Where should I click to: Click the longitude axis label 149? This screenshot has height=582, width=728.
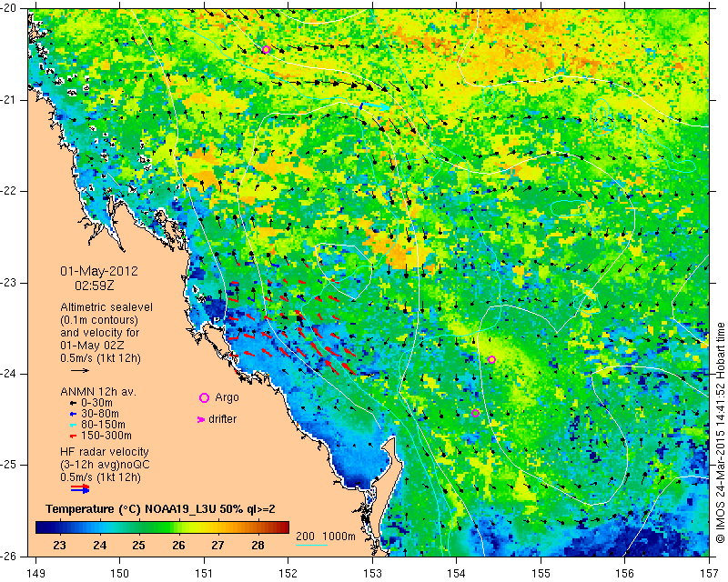(36, 574)
